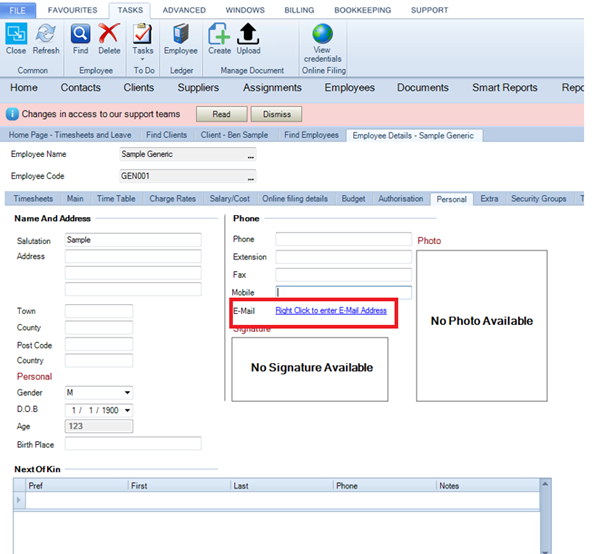Dismiss the support teams notification

(x=276, y=114)
